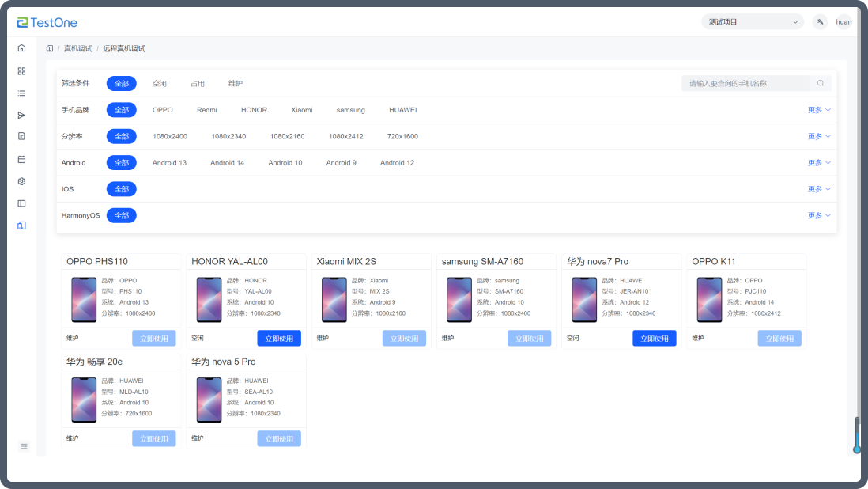Screen dimensions: 868x489
Task: Select the Redmi brand filter
Action: 207,110
